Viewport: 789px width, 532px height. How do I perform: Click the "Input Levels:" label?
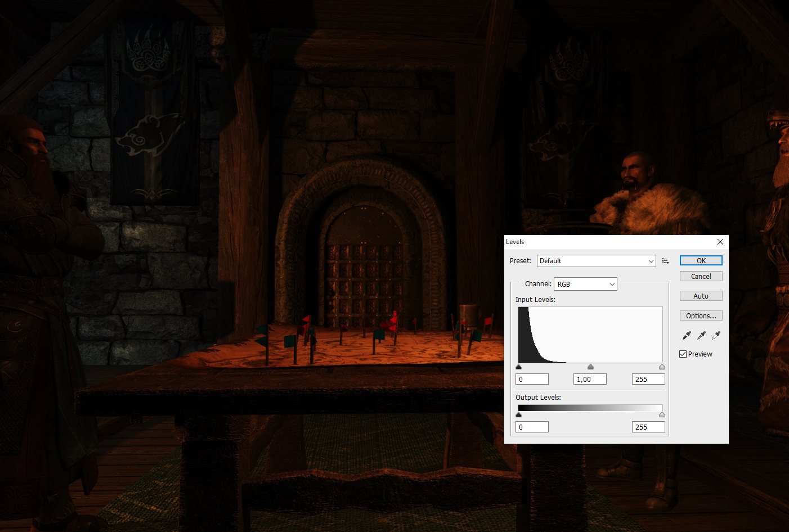click(x=535, y=300)
